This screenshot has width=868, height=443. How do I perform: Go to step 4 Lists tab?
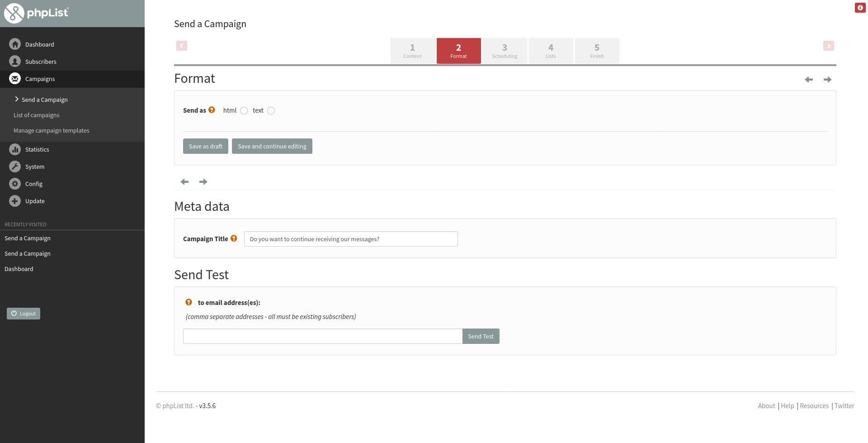click(x=551, y=51)
